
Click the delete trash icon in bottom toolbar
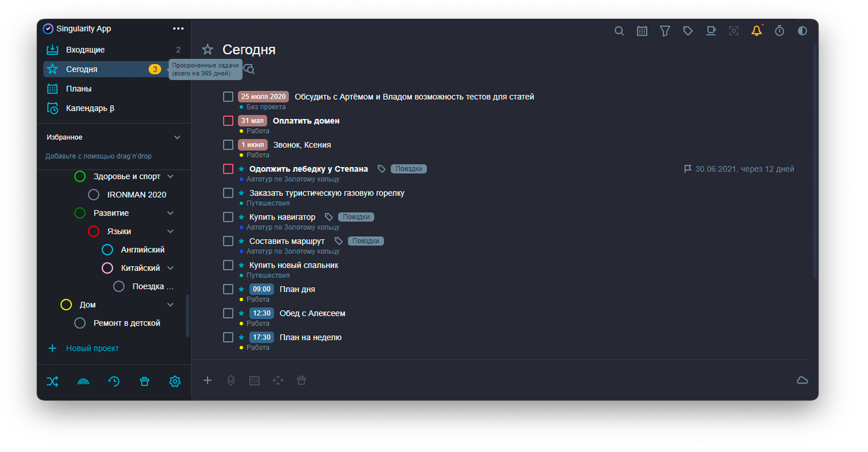click(x=301, y=380)
